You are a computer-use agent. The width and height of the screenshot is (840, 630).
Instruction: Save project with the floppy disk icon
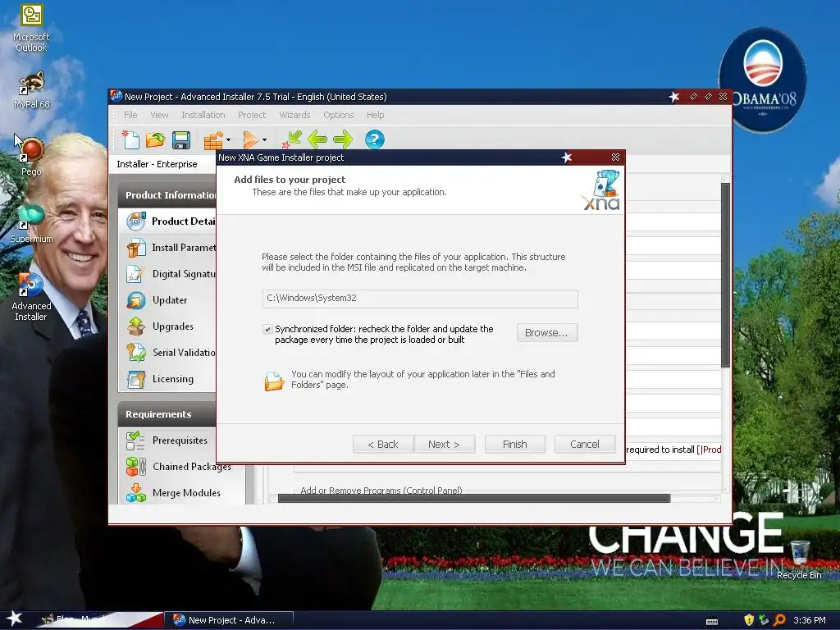[x=181, y=139]
